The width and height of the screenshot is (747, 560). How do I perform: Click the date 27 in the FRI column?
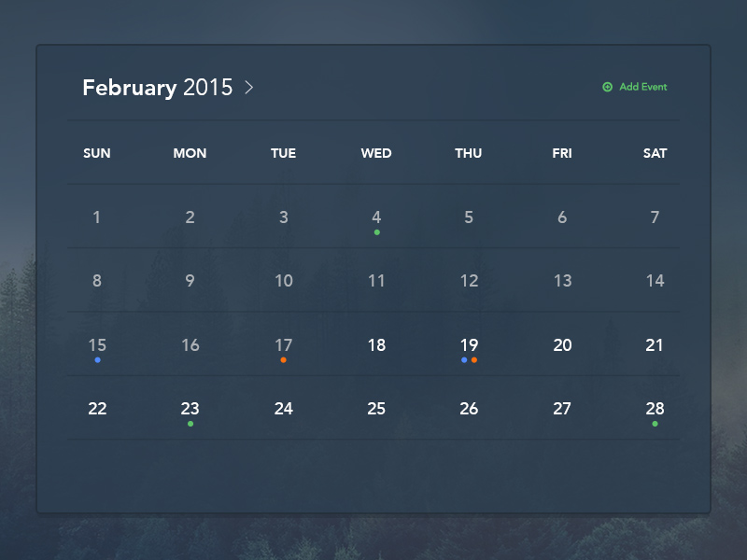pos(562,409)
